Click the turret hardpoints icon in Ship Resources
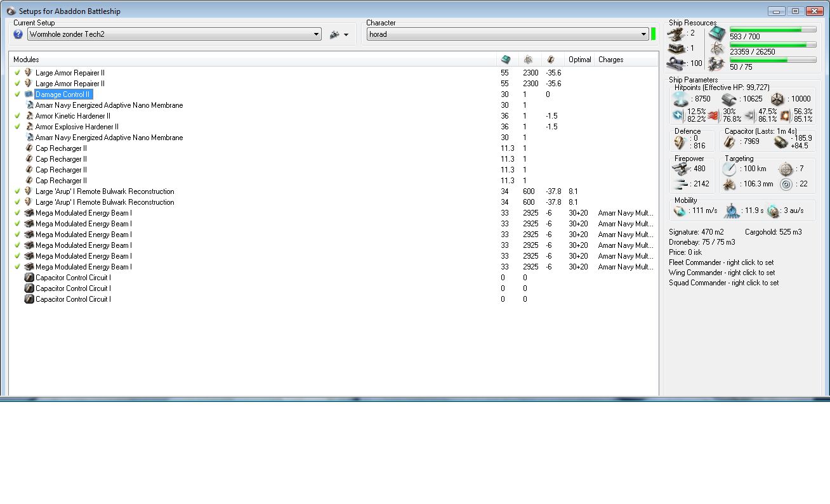Image resolution: width=830 pixels, height=504 pixels. pyautogui.click(x=676, y=33)
